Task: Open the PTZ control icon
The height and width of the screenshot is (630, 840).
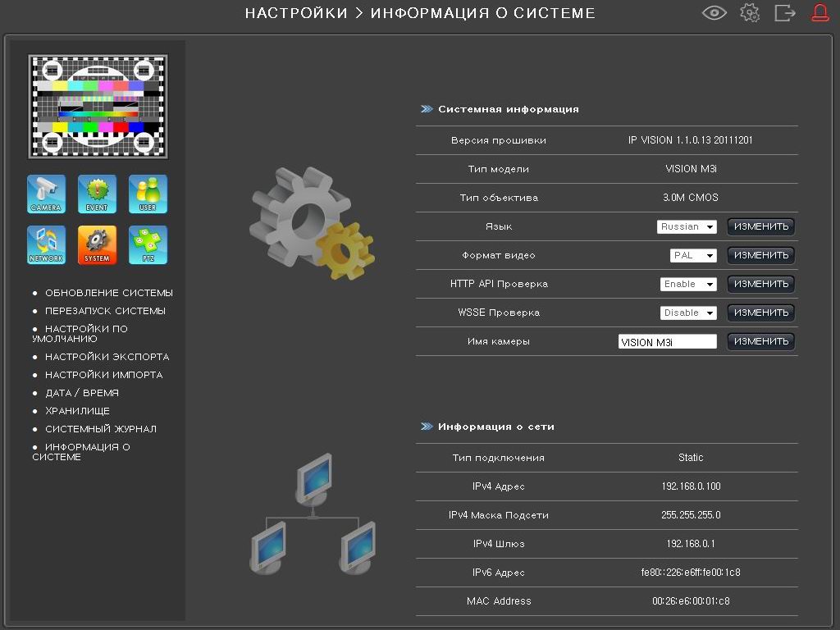Action: pos(148,244)
